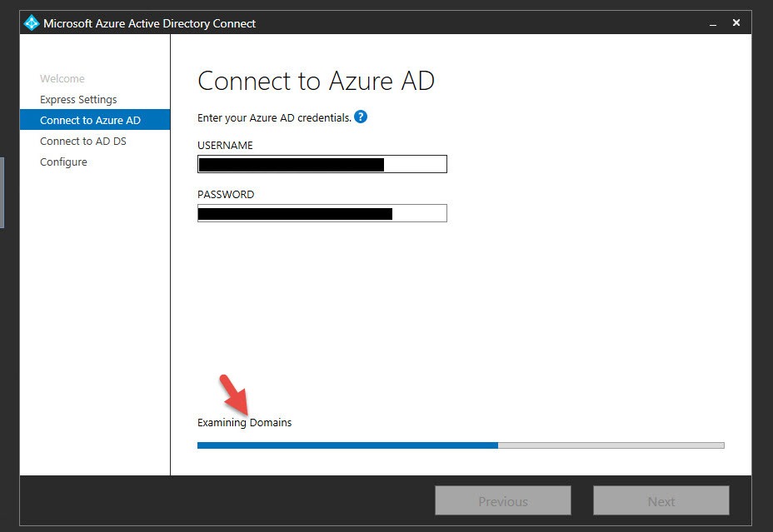Image resolution: width=773 pixels, height=532 pixels.
Task: Switch to the Configure step
Action: [63, 162]
